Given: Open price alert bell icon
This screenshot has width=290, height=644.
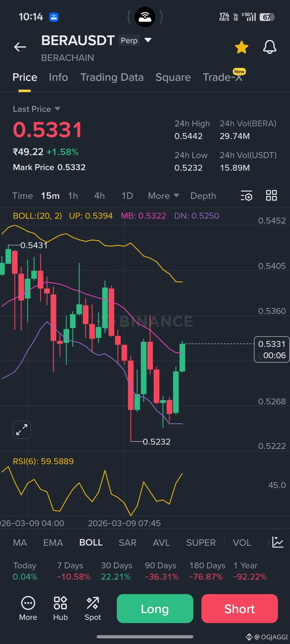Looking at the screenshot, I should (270, 47).
